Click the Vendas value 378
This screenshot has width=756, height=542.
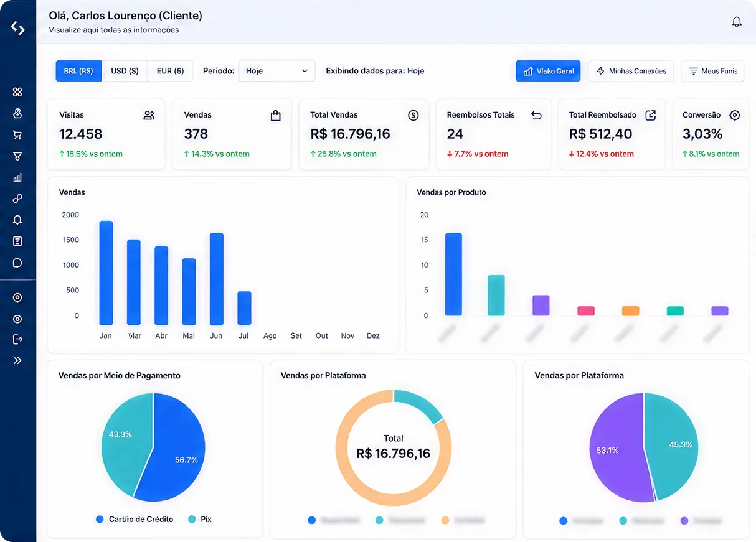196,134
